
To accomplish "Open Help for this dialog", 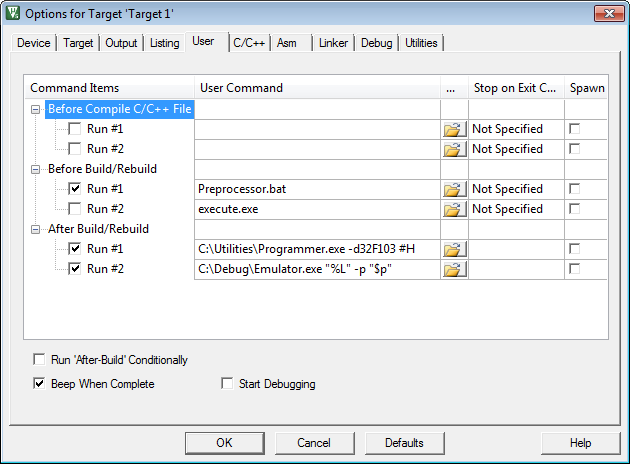I will 580,443.
